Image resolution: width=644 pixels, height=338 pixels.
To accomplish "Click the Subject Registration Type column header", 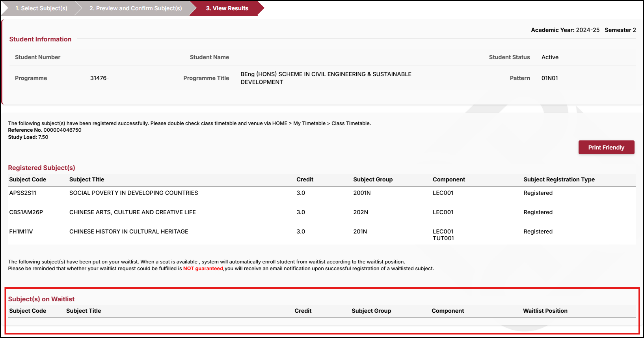I will pos(558,179).
